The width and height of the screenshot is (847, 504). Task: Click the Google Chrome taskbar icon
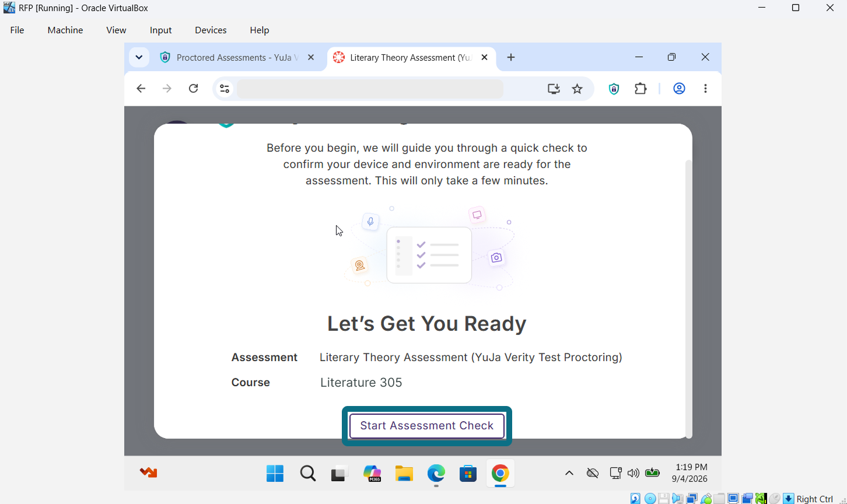click(500, 473)
